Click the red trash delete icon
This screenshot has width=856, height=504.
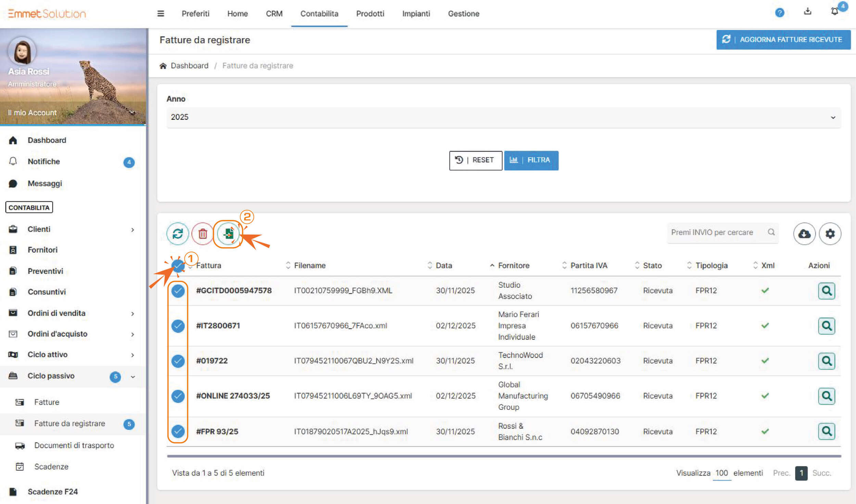pos(202,234)
